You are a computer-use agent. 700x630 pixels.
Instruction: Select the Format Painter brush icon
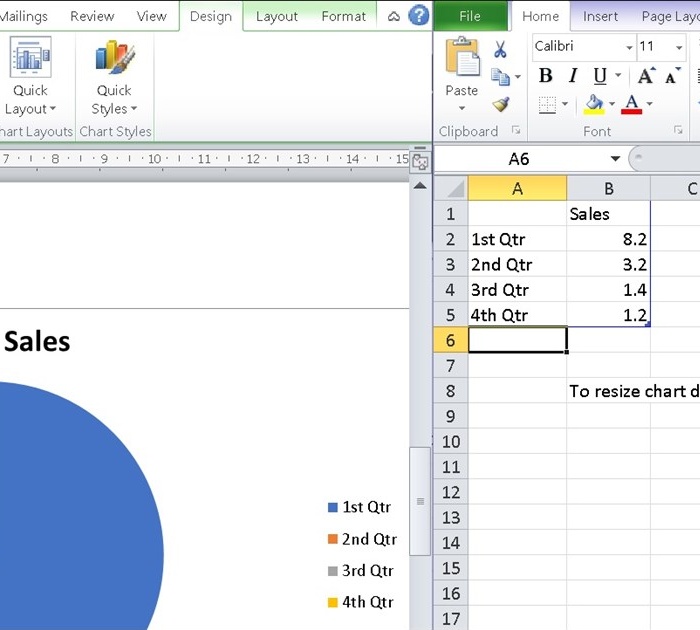(501, 104)
